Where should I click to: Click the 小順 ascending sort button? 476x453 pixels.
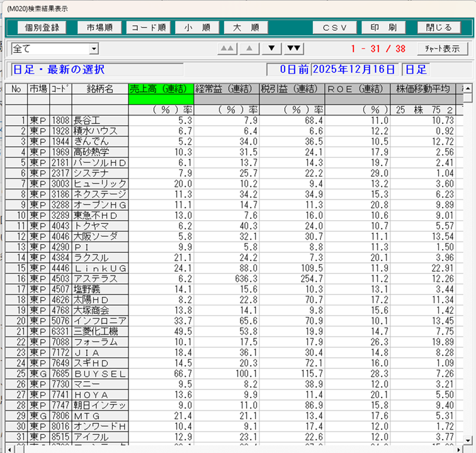[197, 28]
